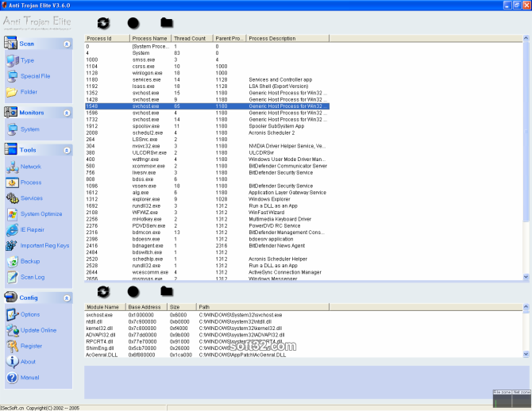
Task: Select the WFWIZ.exe process row
Action: click(x=207, y=213)
